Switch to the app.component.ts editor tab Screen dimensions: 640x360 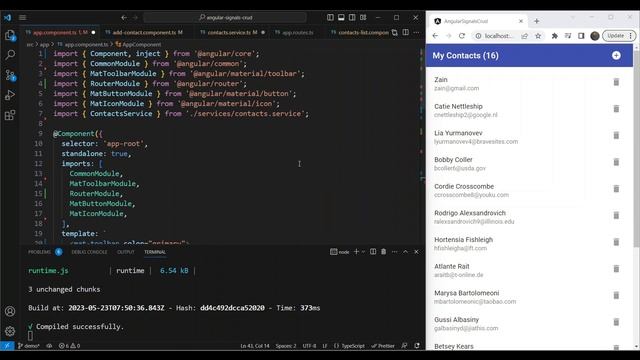point(60,32)
